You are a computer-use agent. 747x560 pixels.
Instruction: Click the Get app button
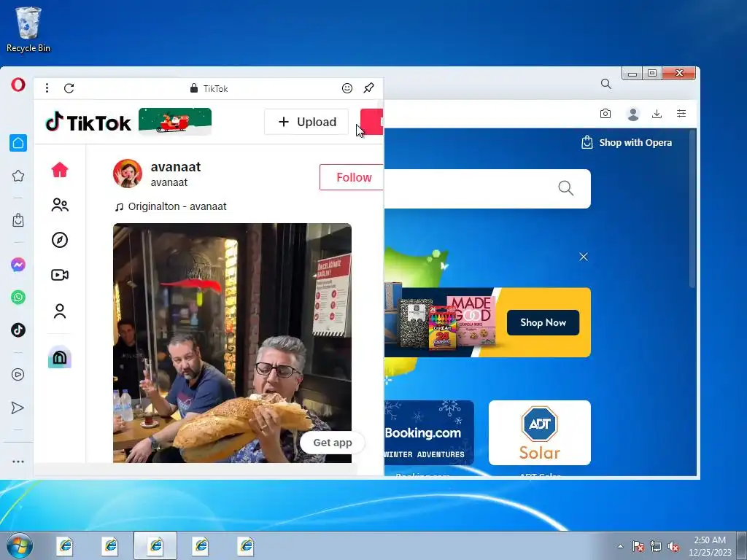(333, 443)
